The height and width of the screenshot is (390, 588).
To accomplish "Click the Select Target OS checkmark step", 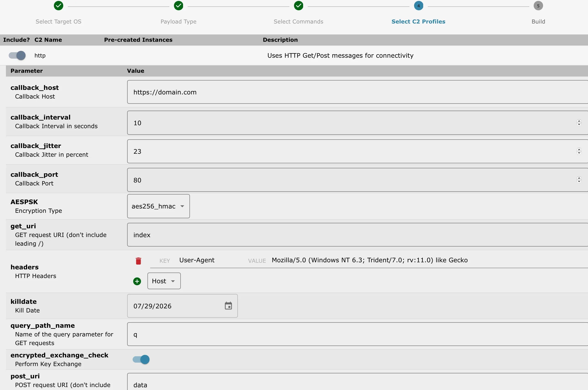I will point(58,5).
